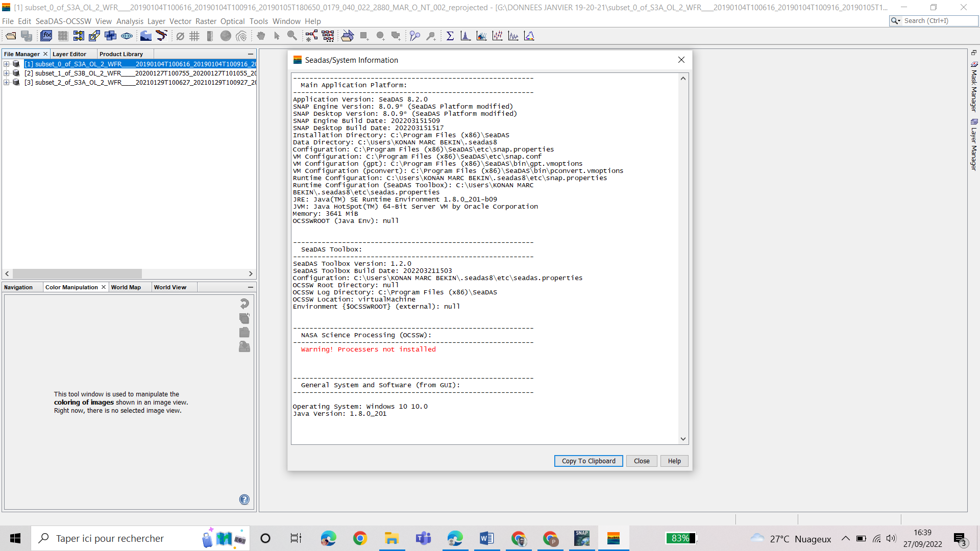Screen dimensions: 980x551
Task: Click Copy To Clipboard button
Action: click(x=589, y=460)
